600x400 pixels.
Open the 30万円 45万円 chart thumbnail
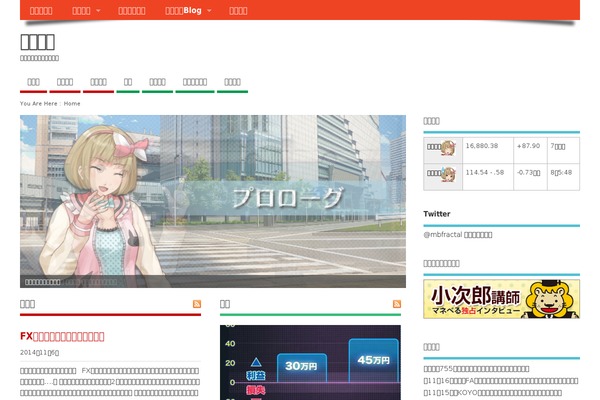pos(310,362)
